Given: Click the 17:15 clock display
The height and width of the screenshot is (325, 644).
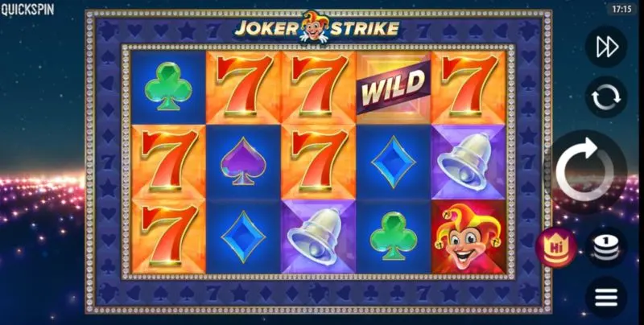Looking at the screenshot, I should tap(621, 9).
